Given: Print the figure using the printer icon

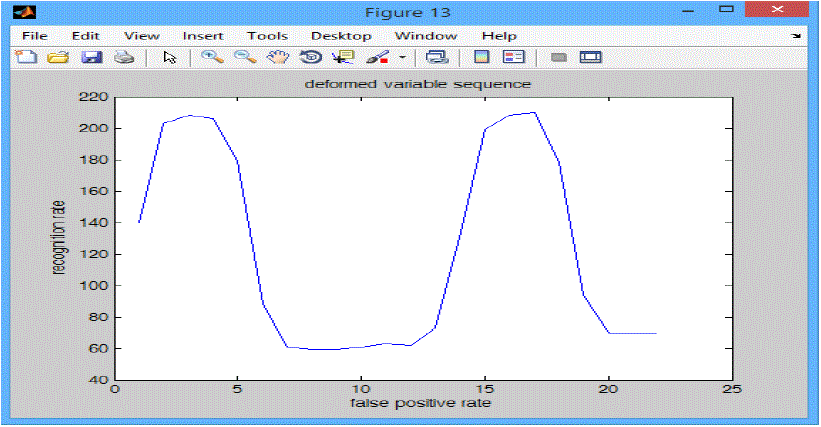Looking at the screenshot, I should click(x=123, y=57).
